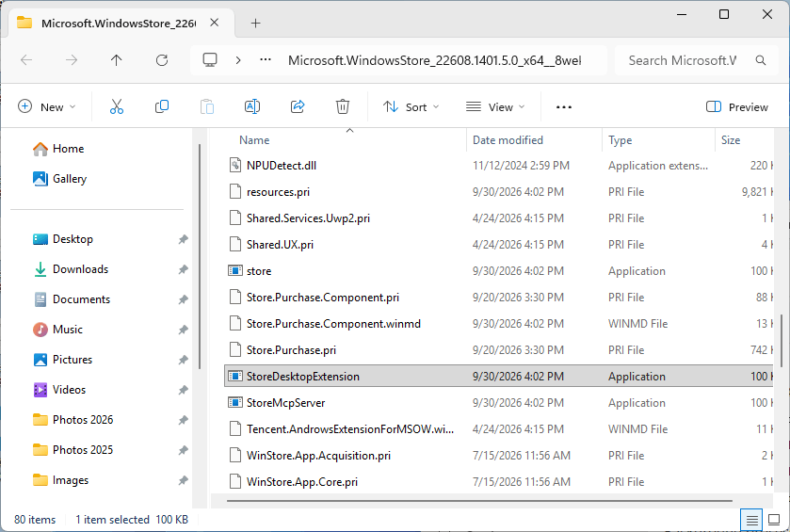The image size is (790, 532).
Task: Go back with the back arrow
Action: 26,60
